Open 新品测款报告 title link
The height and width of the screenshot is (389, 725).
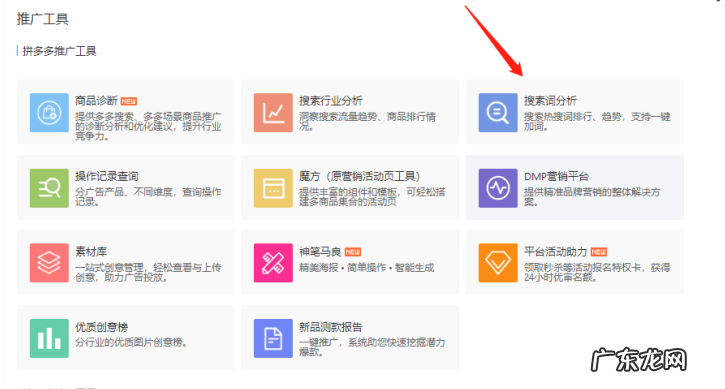click(331, 327)
